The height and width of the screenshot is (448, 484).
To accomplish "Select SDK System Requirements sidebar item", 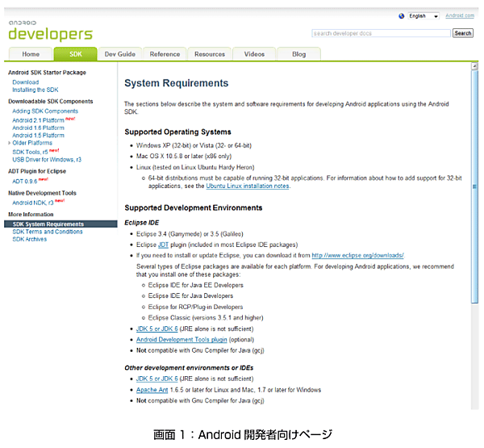I will [60, 224].
